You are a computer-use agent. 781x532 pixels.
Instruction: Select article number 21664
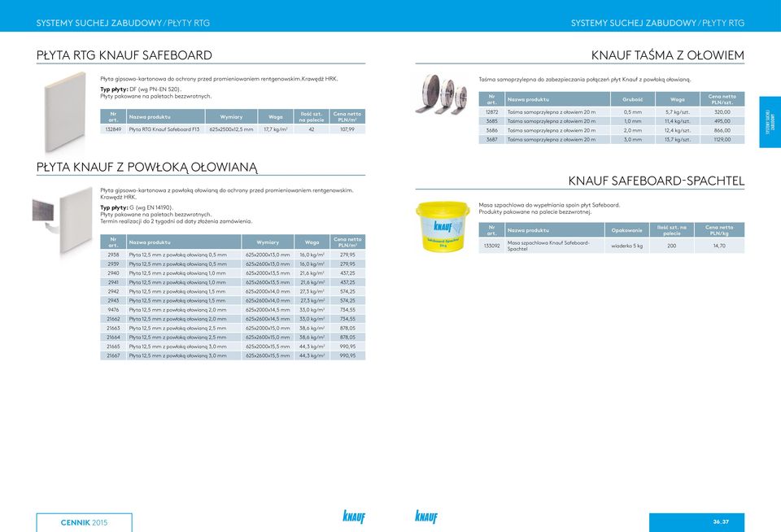pos(113,338)
